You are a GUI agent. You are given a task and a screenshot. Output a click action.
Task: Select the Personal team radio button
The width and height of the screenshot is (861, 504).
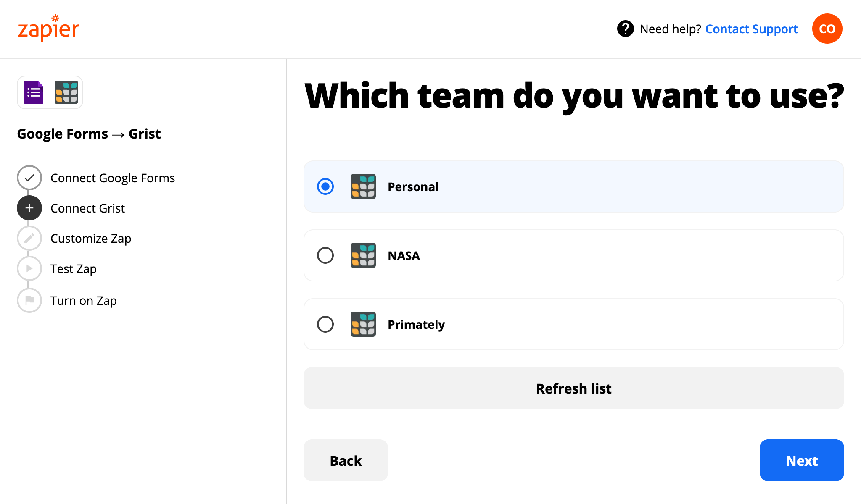[x=325, y=186]
